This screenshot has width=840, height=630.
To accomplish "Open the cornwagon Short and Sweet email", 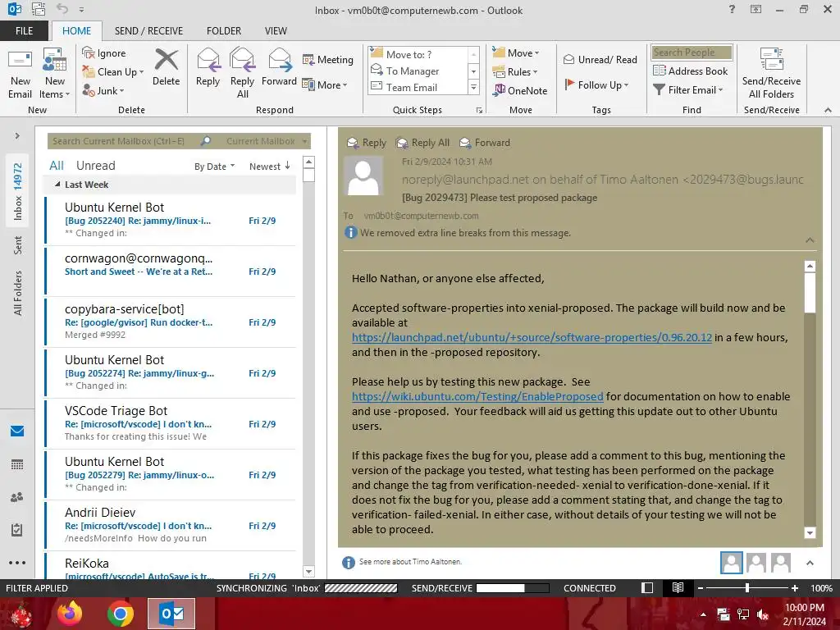I will (x=171, y=271).
